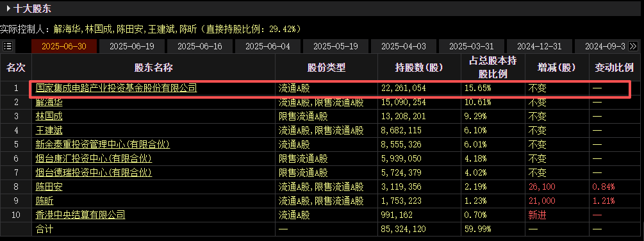
Task: Switch to the 2025-05-19 tab
Action: pyautogui.click(x=336, y=46)
